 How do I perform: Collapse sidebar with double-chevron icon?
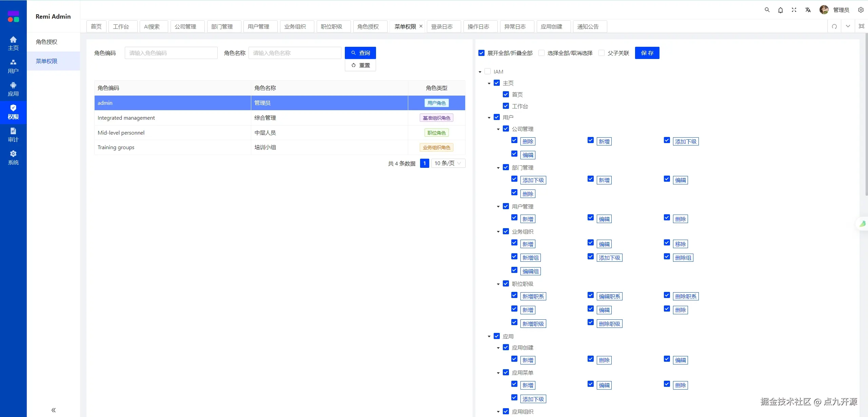53,410
